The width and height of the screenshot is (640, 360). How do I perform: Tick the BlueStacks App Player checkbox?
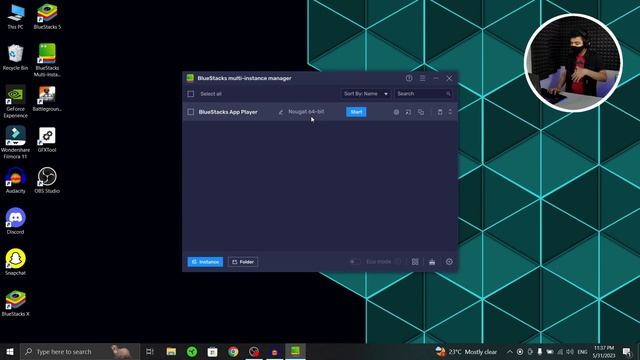[x=191, y=112]
